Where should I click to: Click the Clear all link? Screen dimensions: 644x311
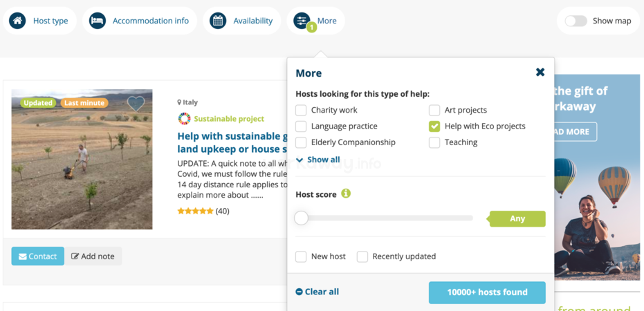coord(318,292)
